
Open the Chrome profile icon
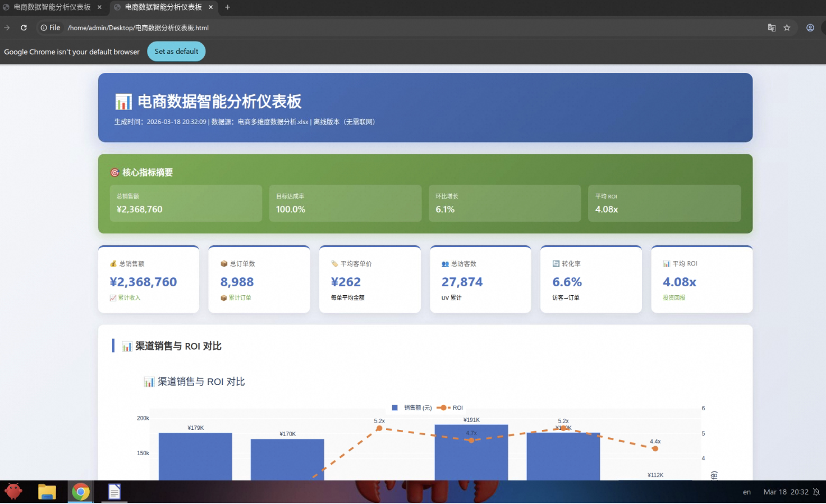810,28
